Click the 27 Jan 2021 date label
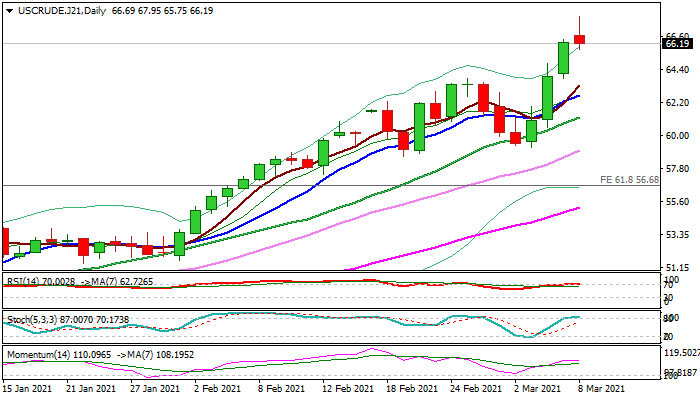700x400 pixels. (x=155, y=388)
